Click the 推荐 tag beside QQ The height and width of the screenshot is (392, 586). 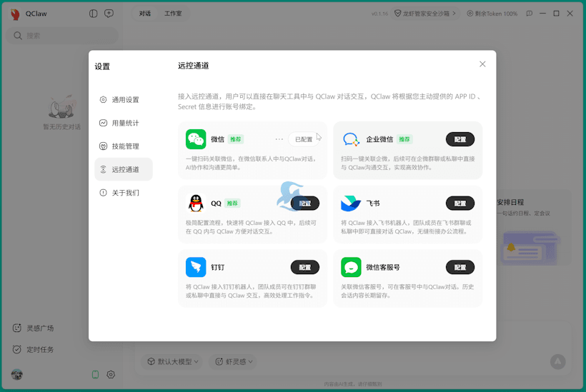tap(232, 203)
